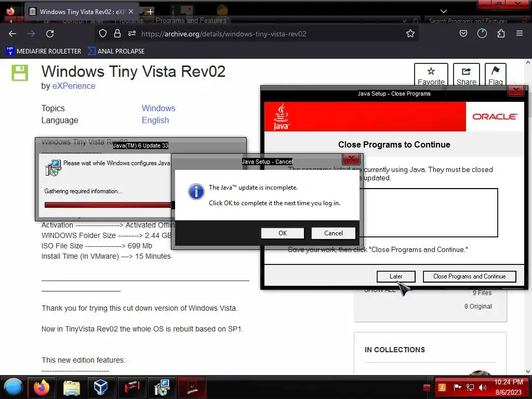Viewport: 532px width, 399px height.
Task: Open Firefox from the taskbar
Action: [42, 387]
